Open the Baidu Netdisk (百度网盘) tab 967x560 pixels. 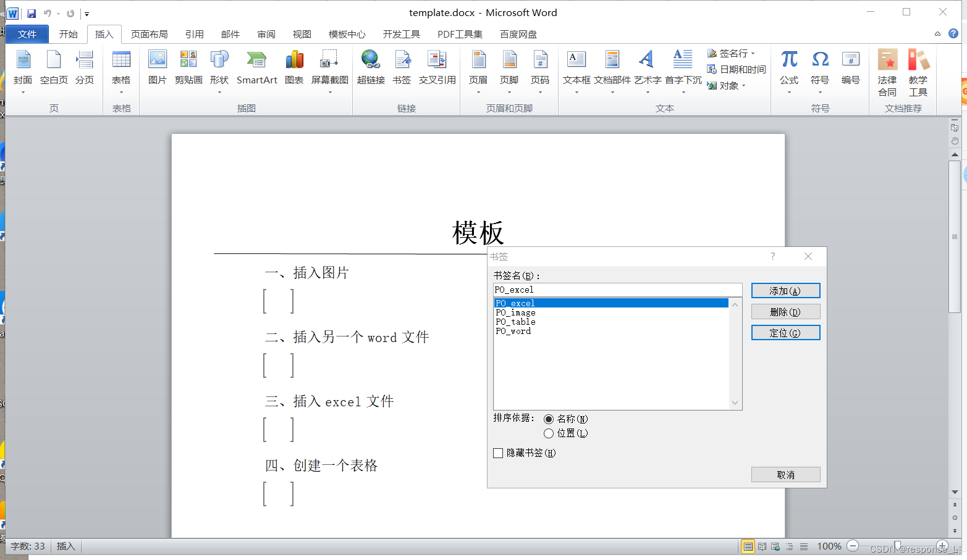pos(518,34)
